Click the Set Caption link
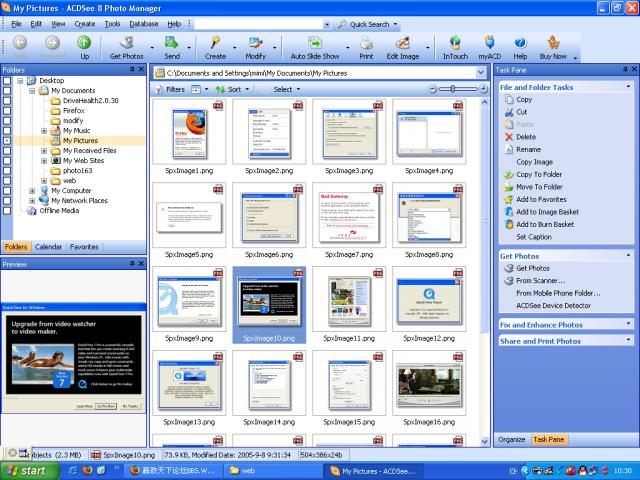This screenshot has width=640, height=480. pos(533,237)
